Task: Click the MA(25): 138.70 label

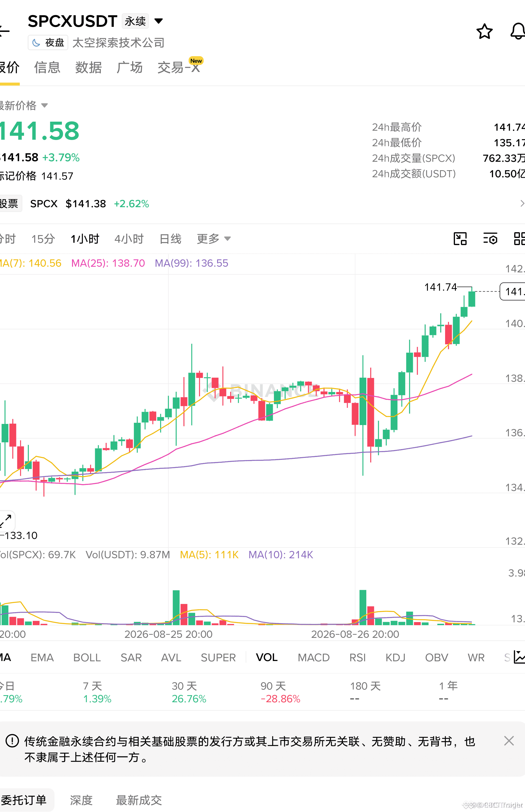Action: pyautogui.click(x=108, y=263)
